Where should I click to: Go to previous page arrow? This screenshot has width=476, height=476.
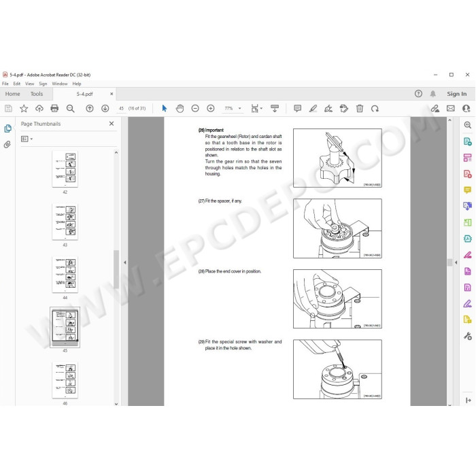[x=90, y=108]
